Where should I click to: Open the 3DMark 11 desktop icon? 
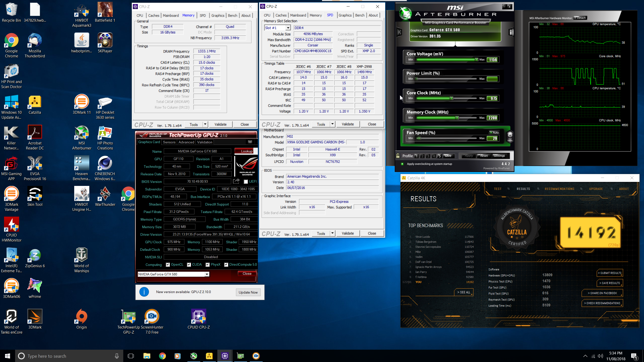pyautogui.click(x=82, y=104)
